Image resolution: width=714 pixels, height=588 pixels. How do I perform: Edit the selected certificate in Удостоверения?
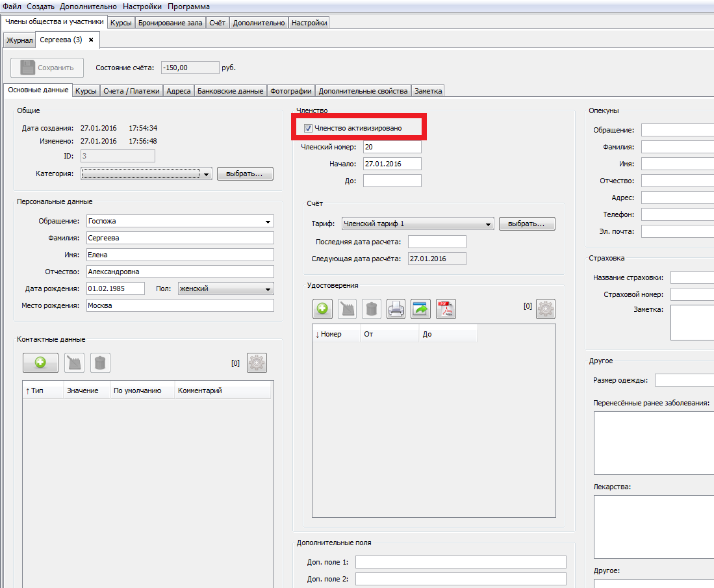tap(347, 309)
